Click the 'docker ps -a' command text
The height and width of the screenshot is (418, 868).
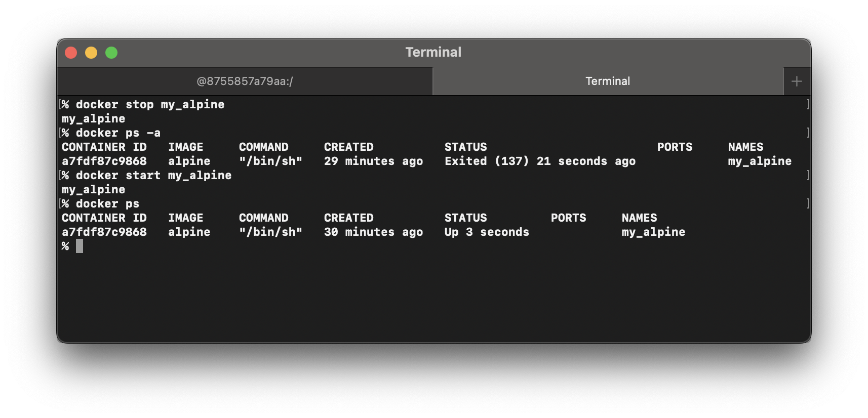(118, 133)
